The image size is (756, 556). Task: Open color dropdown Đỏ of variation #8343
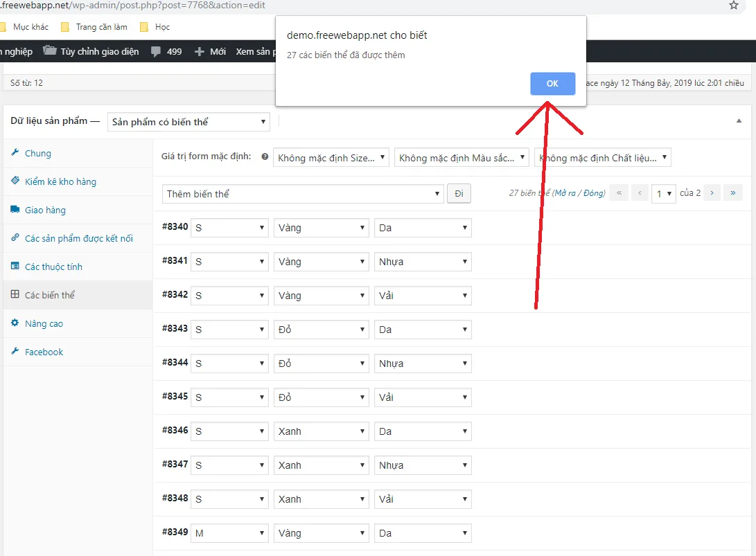click(x=321, y=330)
